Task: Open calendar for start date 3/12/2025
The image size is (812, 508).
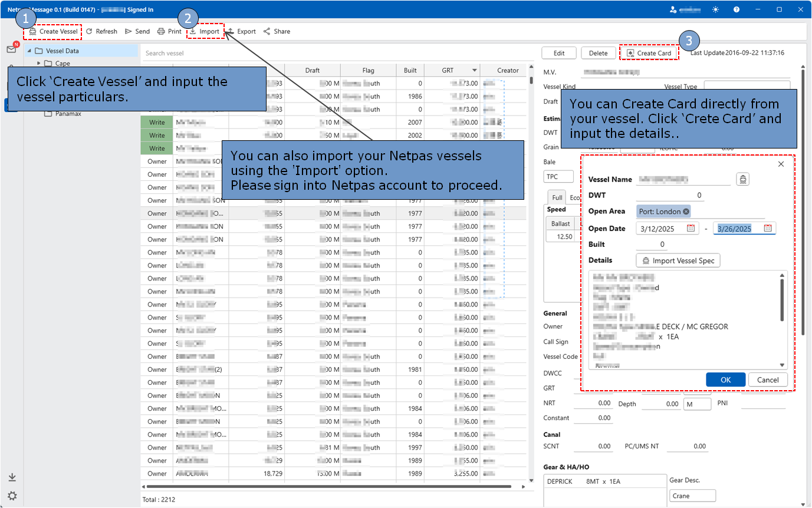Action: pyautogui.click(x=691, y=228)
